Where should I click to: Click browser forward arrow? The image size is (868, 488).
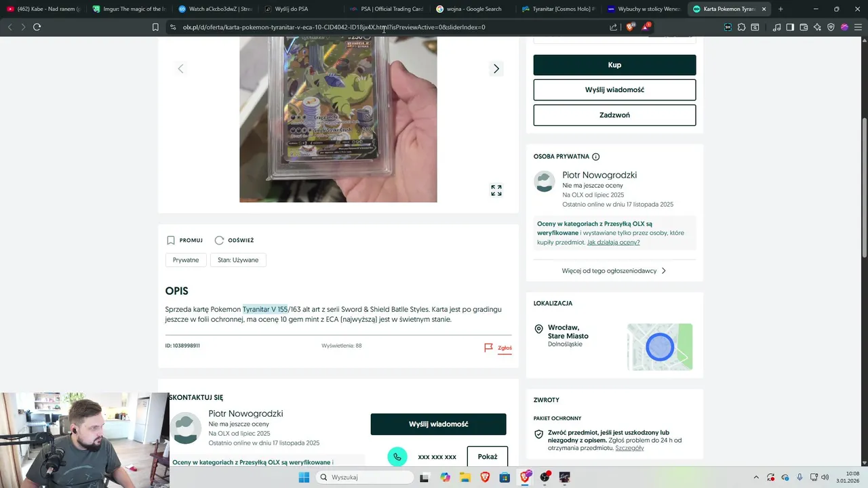click(x=23, y=27)
